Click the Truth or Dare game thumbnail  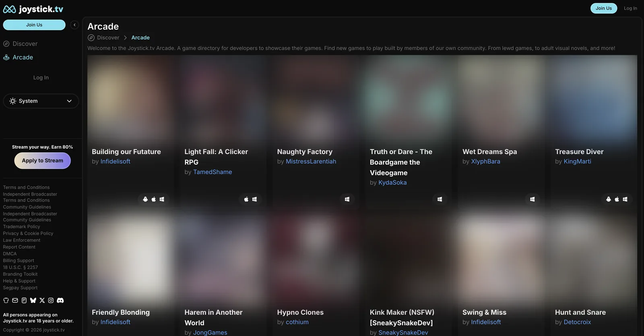(x=409, y=99)
